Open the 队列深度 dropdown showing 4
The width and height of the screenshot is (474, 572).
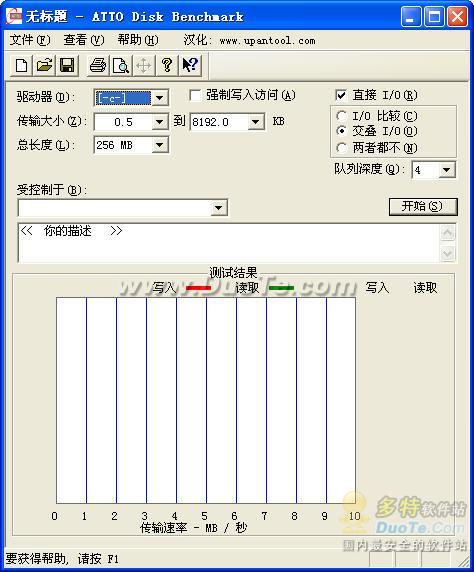446,170
